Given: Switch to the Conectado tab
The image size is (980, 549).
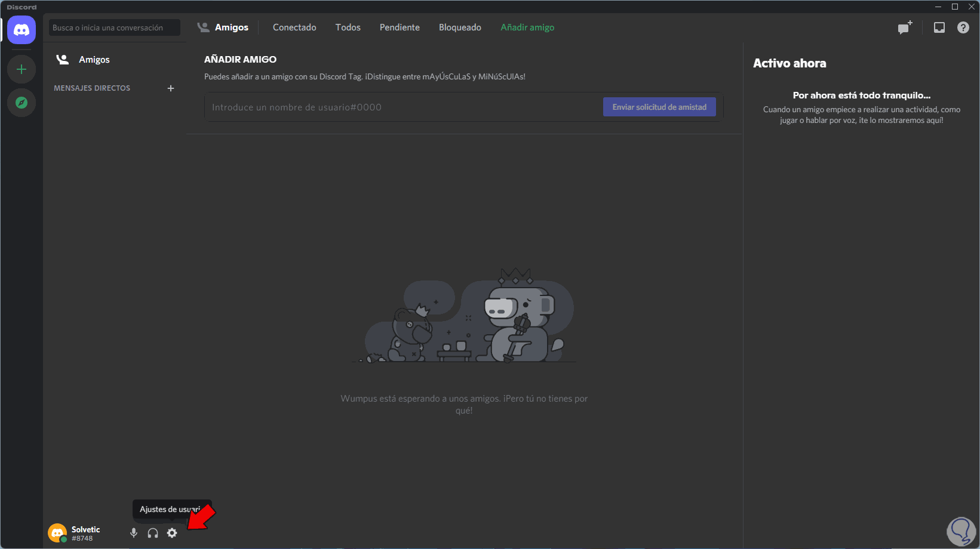Looking at the screenshot, I should point(294,27).
